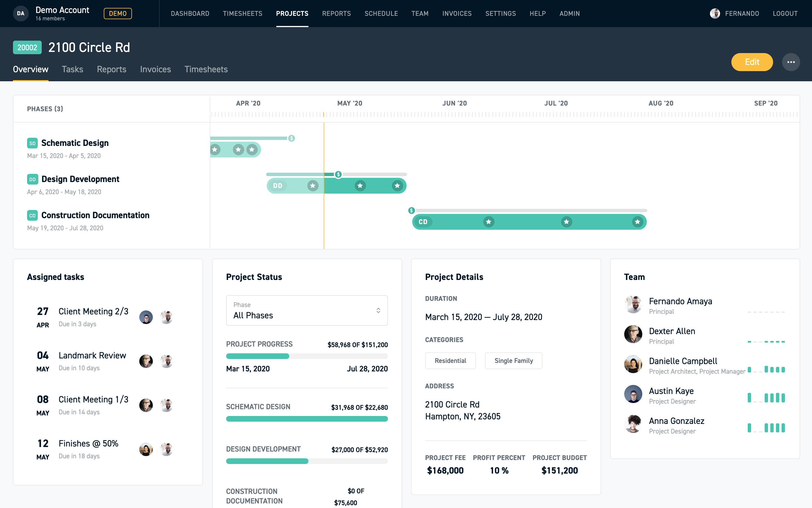The height and width of the screenshot is (508, 812).
Task: Select the project Overview tab
Action: coord(30,69)
